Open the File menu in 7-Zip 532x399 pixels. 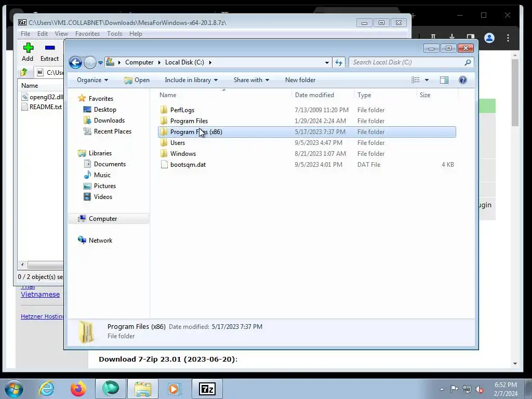pyautogui.click(x=25, y=34)
